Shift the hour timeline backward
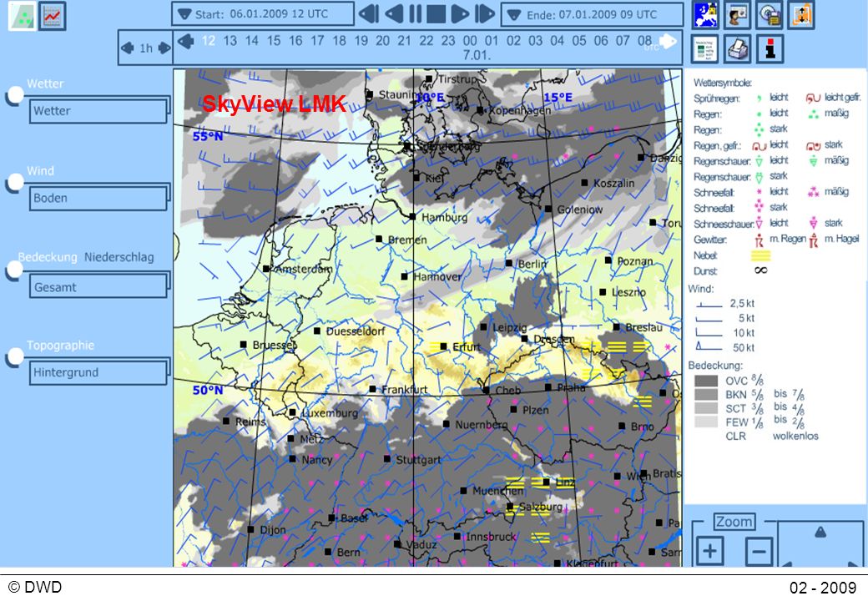The image size is (868, 601). pyautogui.click(x=186, y=41)
